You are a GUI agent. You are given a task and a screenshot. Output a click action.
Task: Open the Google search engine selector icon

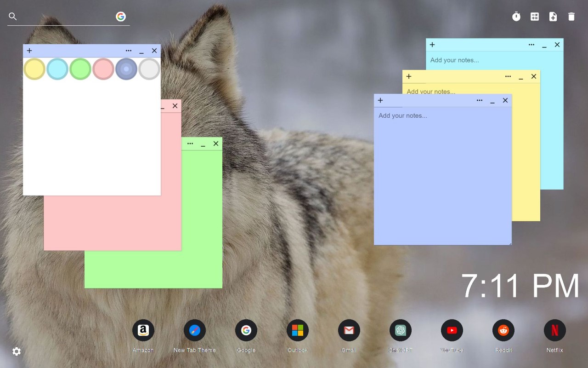click(121, 17)
